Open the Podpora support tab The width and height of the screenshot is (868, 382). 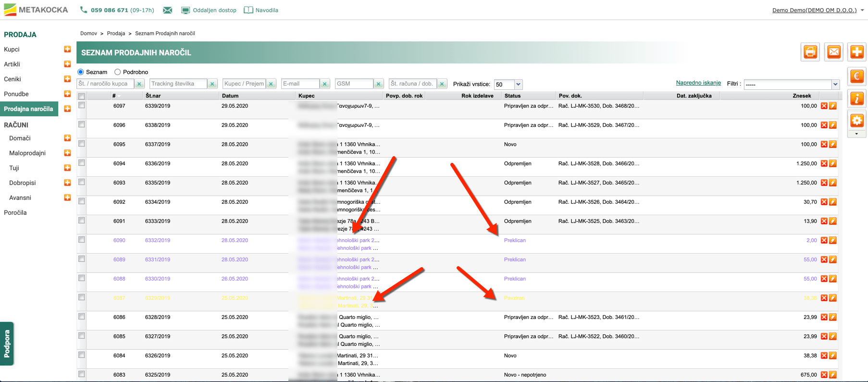coord(7,344)
